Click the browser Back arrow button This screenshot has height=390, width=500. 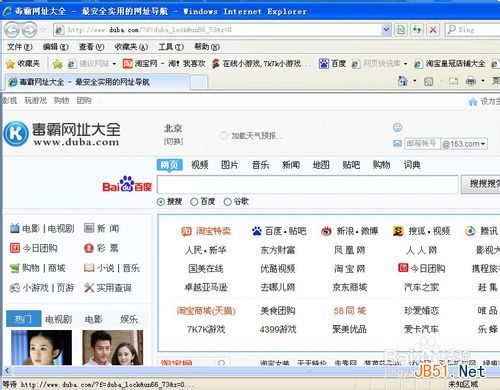pyautogui.click(x=12, y=30)
